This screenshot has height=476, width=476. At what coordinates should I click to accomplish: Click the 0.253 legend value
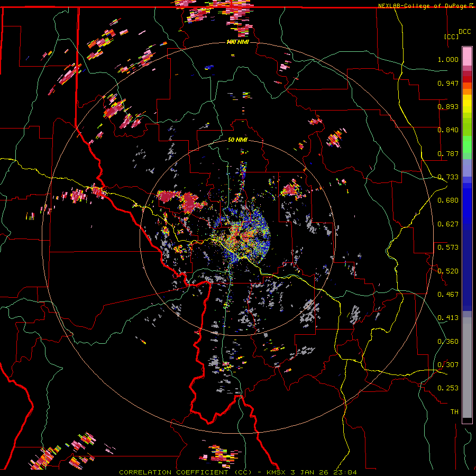coord(448,388)
